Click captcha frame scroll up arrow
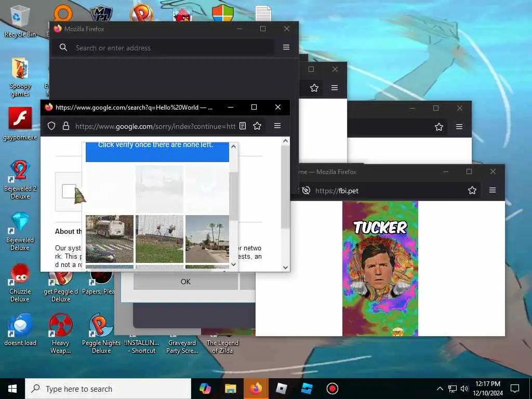 click(x=233, y=147)
